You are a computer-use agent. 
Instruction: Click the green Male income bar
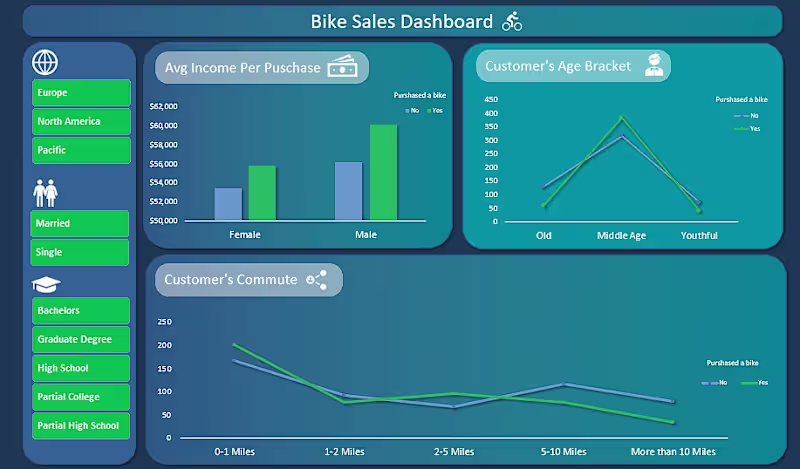[384, 172]
